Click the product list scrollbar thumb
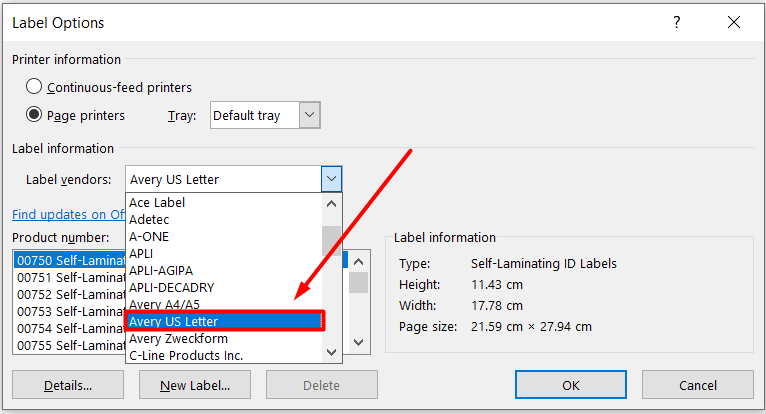This screenshot has height=414, width=766. [359, 283]
